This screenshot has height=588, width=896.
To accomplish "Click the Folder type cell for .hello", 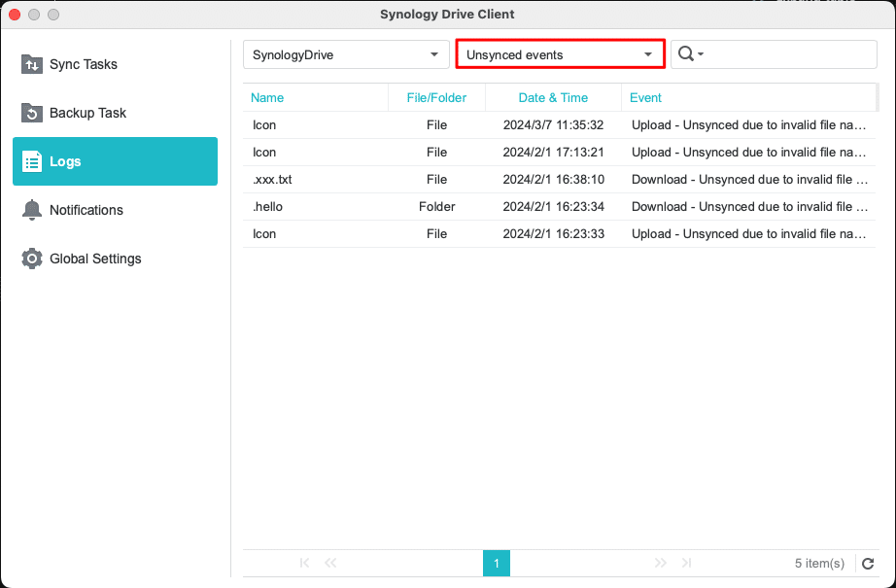I will (x=436, y=207).
